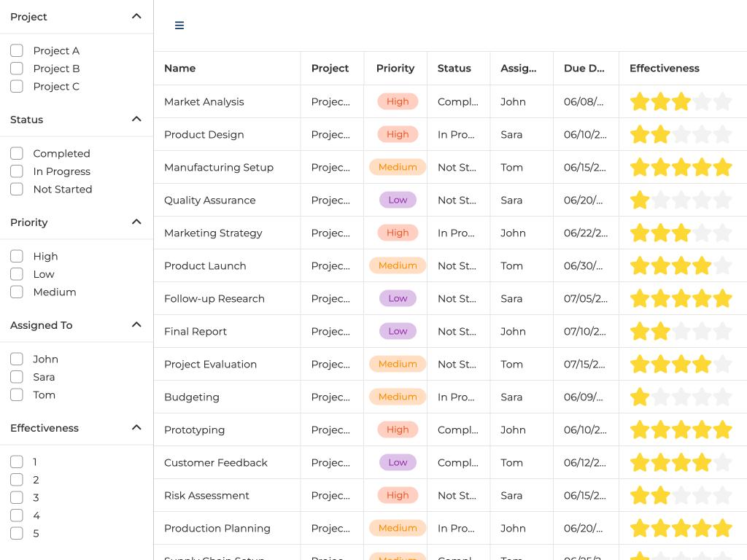Set Quality Assurance effectiveness to four stars

[702, 201]
